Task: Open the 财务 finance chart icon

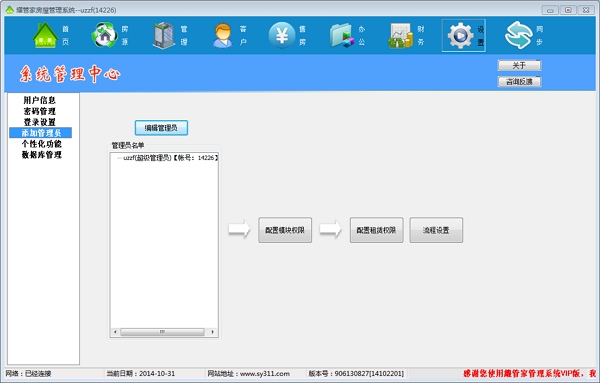Action: pyautogui.click(x=401, y=35)
